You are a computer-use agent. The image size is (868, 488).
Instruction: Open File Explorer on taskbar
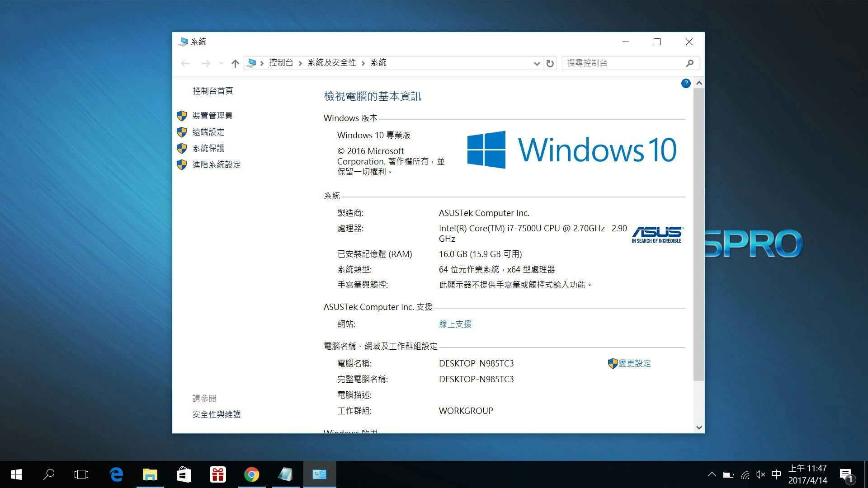150,474
